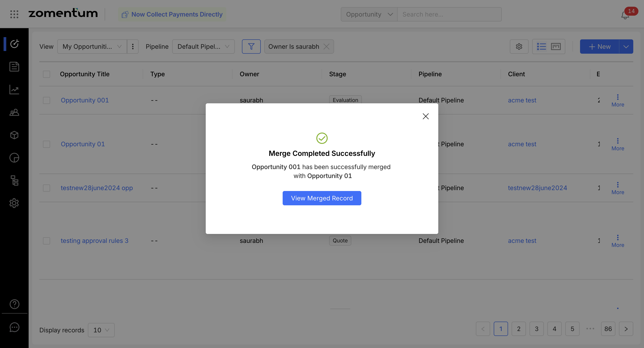Go to page 3 in pagination
Screen dimensions: 644x348
536,329
